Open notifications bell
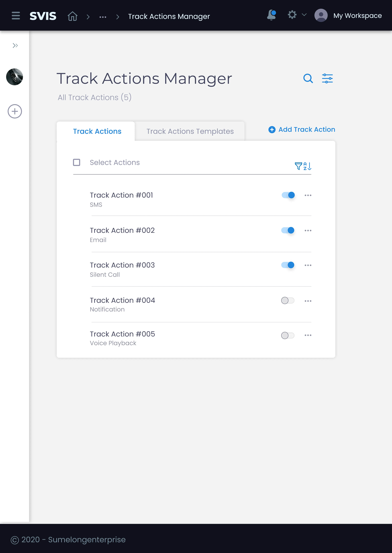392x553 pixels. click(272, 15)
